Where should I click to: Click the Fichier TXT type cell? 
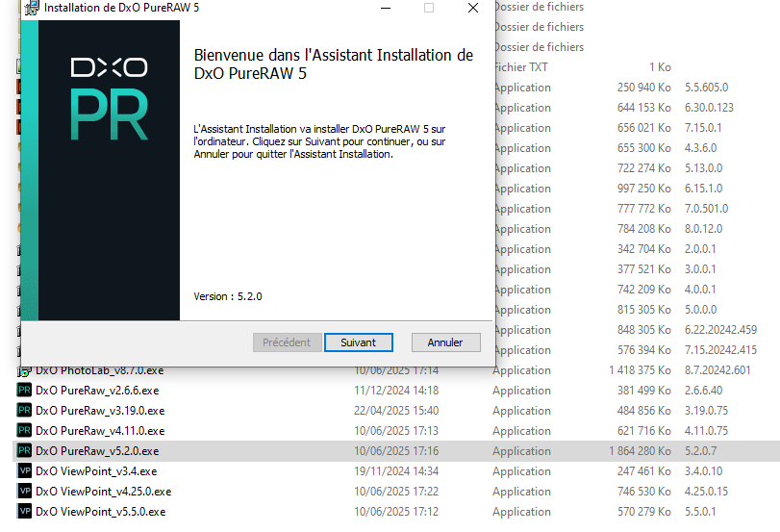coord(521,67)
